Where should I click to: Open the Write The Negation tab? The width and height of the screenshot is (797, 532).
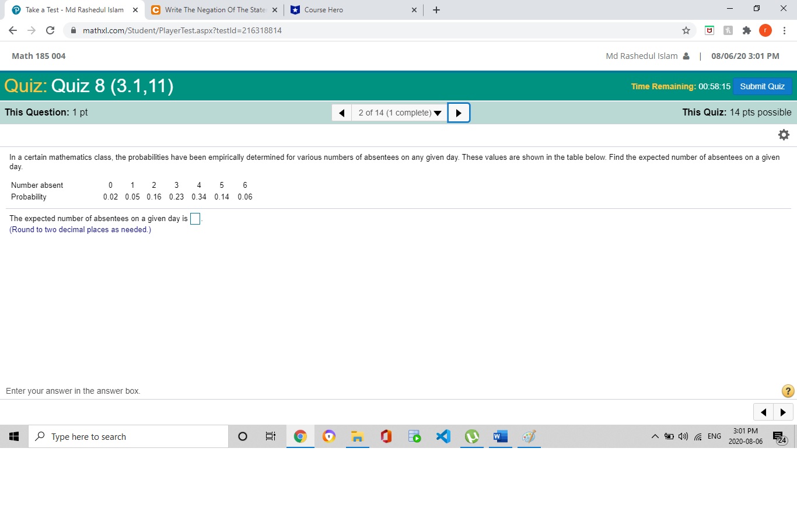210,9
